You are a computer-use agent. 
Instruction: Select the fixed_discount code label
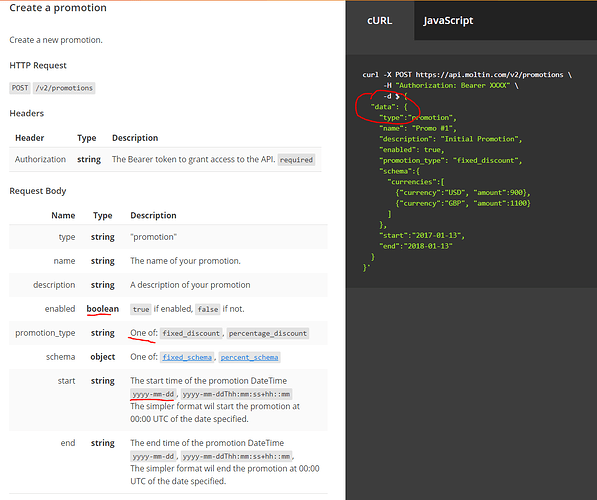(x=191, y=333)
